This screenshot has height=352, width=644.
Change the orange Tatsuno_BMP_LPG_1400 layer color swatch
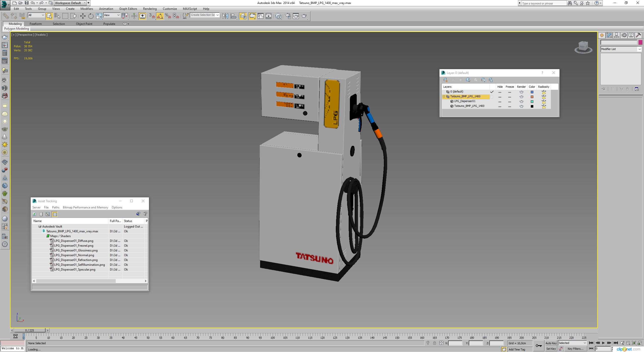532,97
